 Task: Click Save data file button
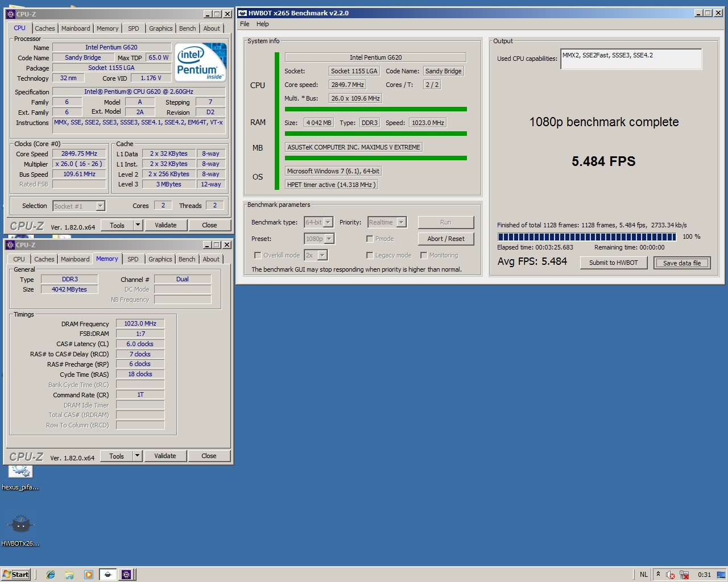tap(682, 263)
